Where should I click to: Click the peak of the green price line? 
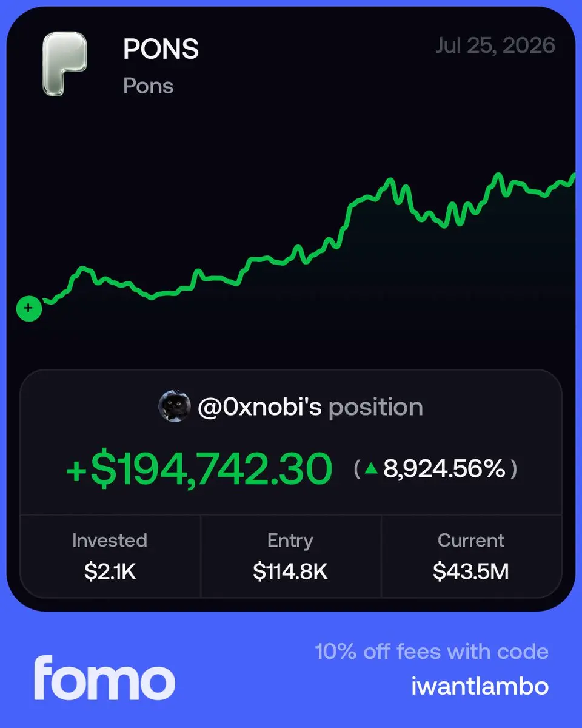click(x=574, y=176)
